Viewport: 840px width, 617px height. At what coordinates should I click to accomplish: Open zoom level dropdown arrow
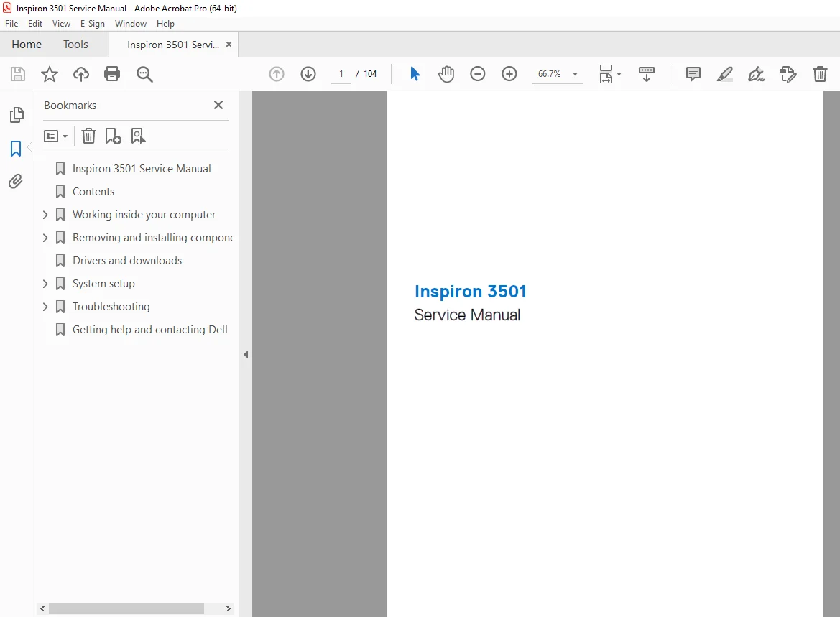click(575, 74)
